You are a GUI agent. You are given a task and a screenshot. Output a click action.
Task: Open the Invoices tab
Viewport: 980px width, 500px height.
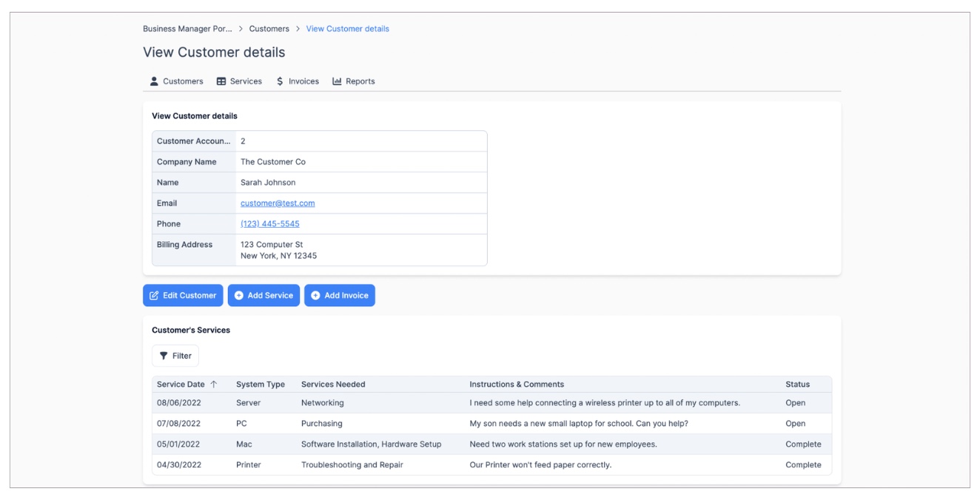(x=303, y=81)
